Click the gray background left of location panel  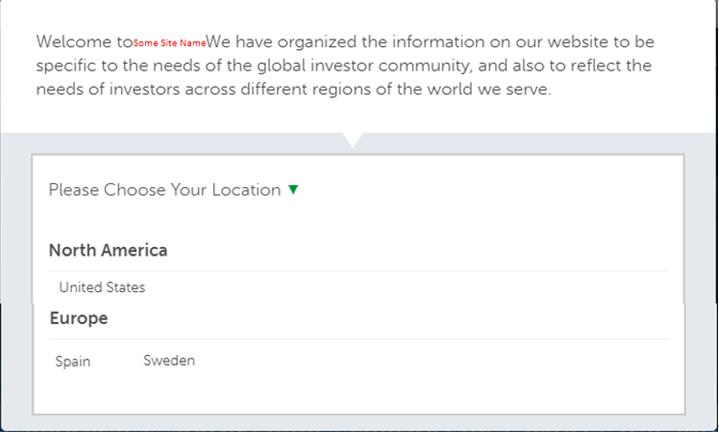tap(16, 284)
